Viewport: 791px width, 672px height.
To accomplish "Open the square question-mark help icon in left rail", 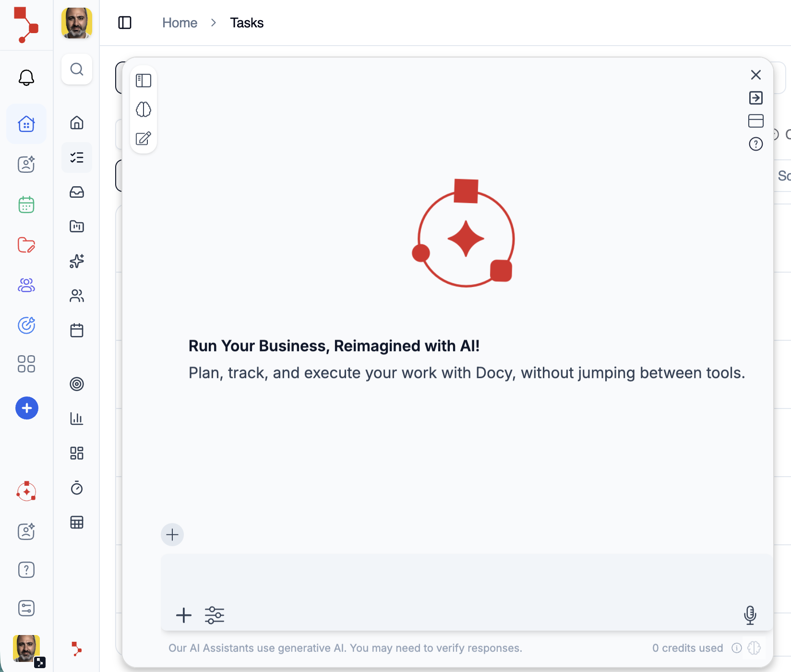I will tap(26, 570).
